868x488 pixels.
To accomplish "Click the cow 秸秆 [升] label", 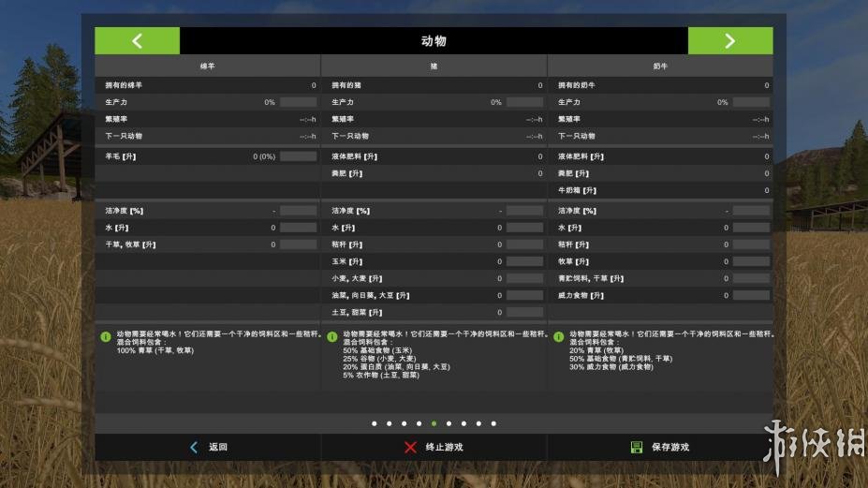I will (x=573, y=244).
